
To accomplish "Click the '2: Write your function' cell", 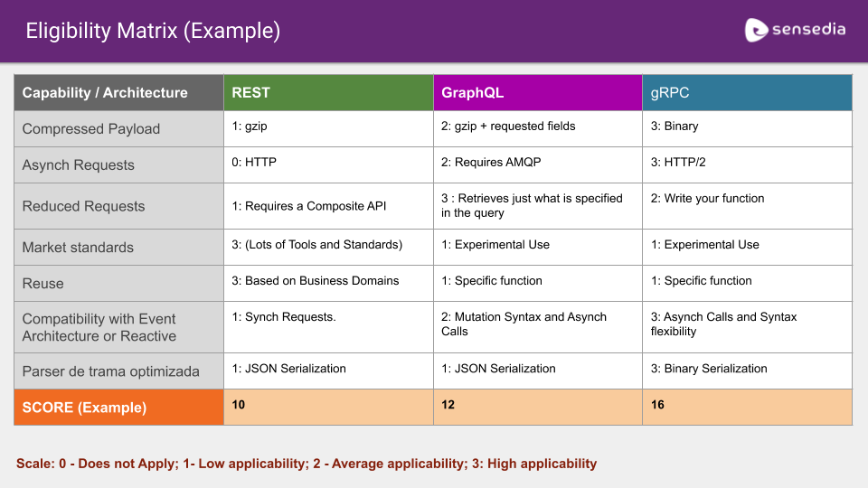I will tap(748, 206).
